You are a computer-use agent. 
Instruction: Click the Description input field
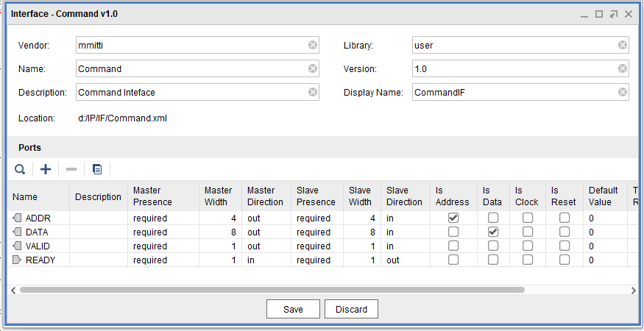[197, 92]
